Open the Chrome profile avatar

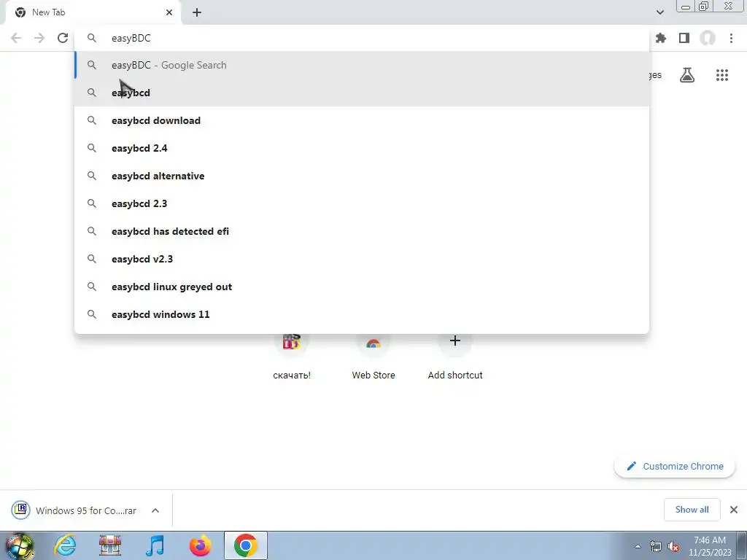pos(708,38)
